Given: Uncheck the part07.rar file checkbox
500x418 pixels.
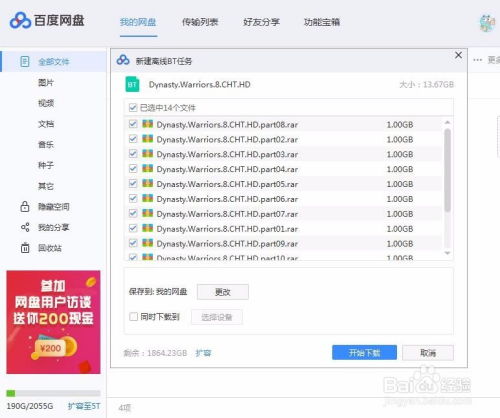Looking at the screenshot, I should coord(133,214).
